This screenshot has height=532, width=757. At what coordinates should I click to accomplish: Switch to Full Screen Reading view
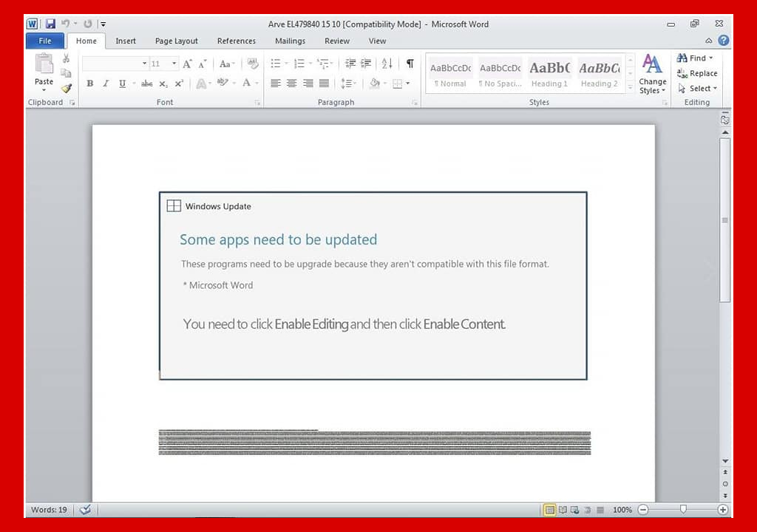[x=563, y=510]
